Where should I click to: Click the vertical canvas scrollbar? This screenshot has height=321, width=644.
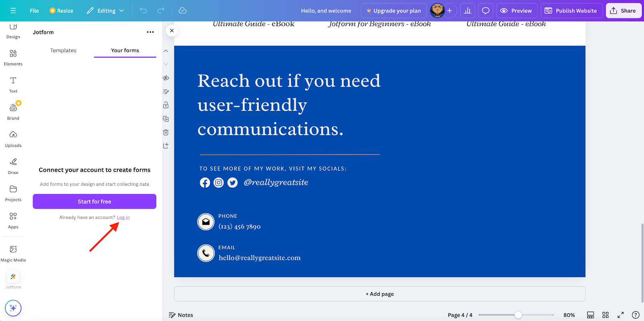(642, 263)
